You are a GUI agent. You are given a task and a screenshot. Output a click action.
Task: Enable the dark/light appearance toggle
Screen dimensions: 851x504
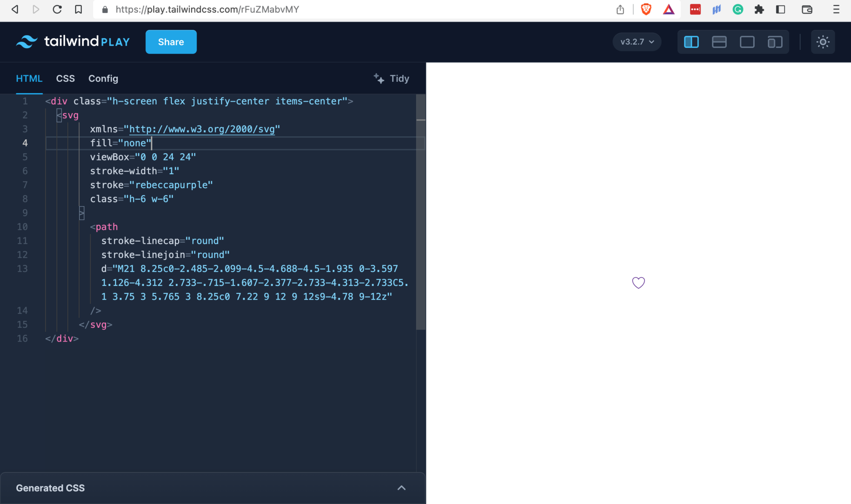tap(823, 42)
